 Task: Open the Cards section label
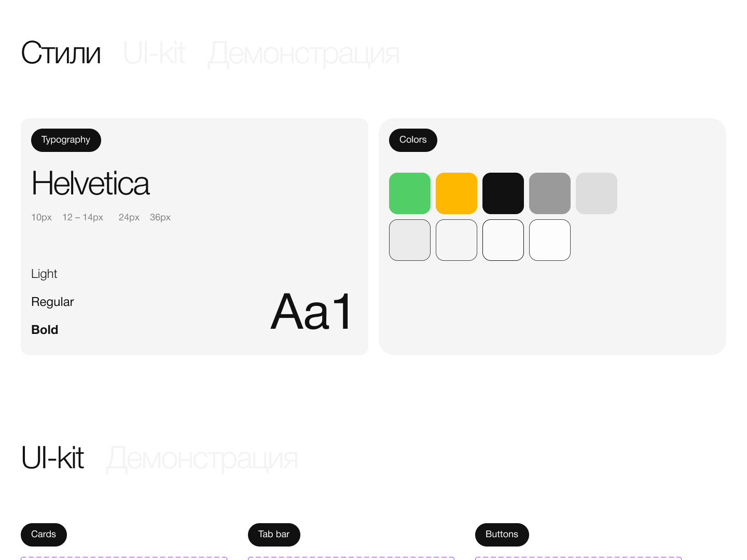coord(44,535)
